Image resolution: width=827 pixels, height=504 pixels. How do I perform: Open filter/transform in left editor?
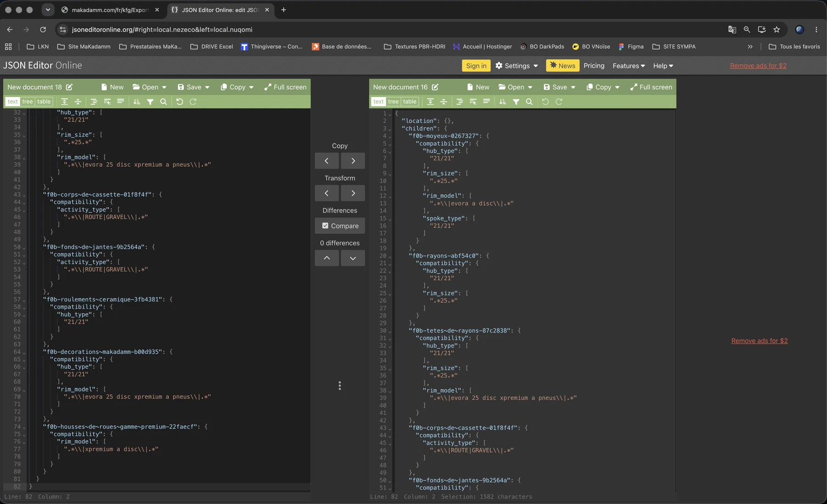tap(150, 102)
